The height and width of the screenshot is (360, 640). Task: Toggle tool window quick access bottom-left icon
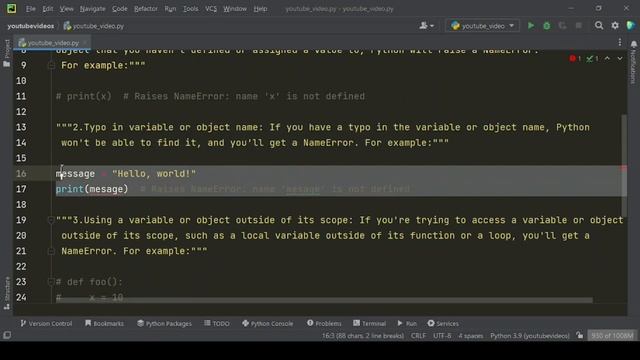click(x=7, y=335)
